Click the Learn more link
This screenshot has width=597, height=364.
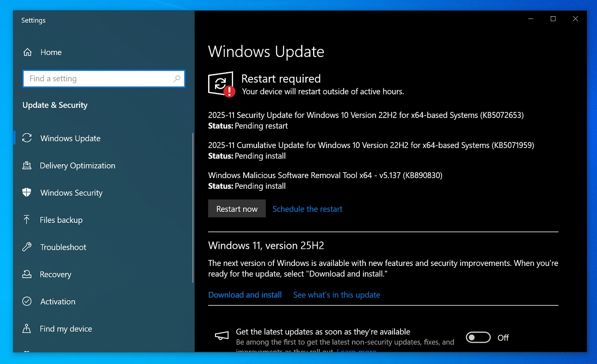coord(356,352)
